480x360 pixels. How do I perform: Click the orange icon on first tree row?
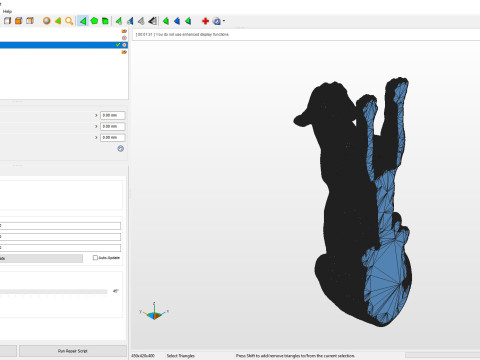pyautogui.click(x=124, y=31)
